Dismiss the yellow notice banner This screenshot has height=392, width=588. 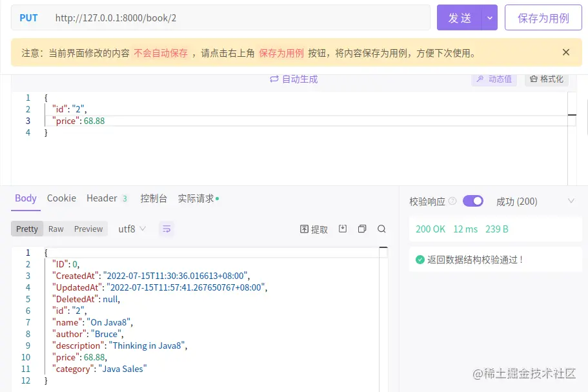click(566, 52)
